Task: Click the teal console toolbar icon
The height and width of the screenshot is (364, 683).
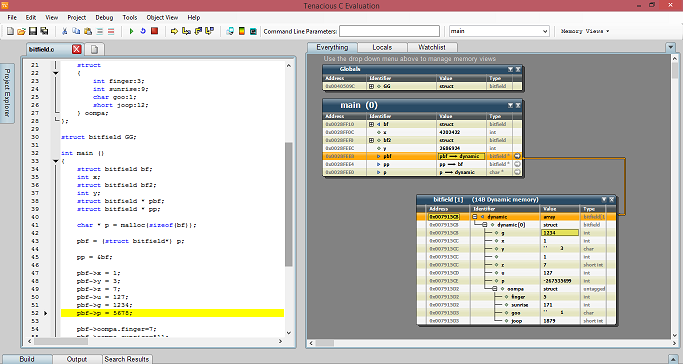Action: pyautogui.click(x=253, y=31)
